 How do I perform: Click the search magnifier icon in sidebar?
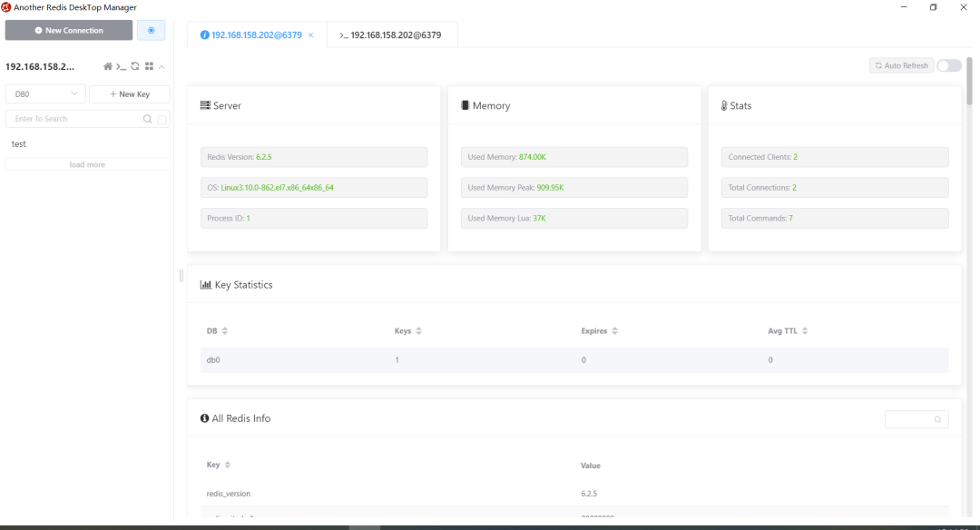pos(148,119)
